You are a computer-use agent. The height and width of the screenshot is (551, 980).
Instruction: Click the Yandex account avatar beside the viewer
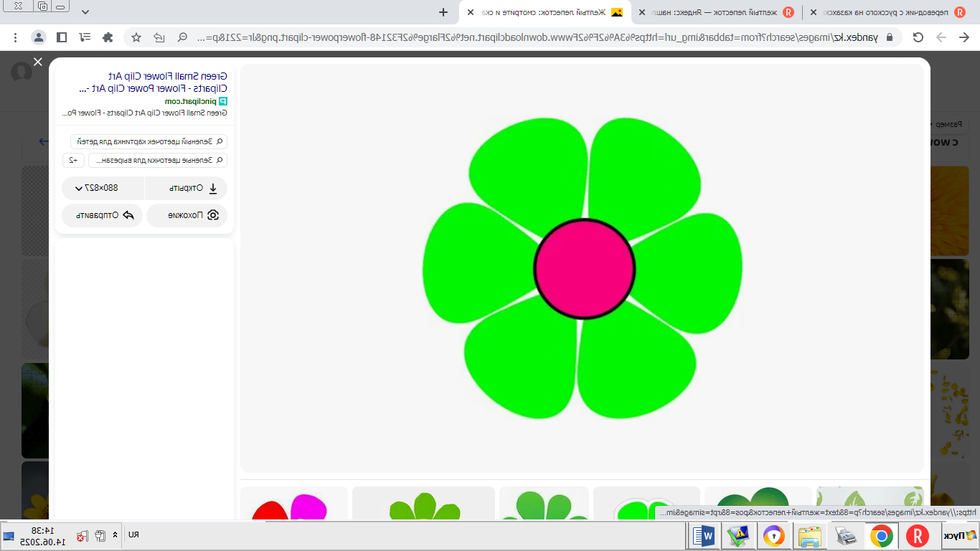22,72
